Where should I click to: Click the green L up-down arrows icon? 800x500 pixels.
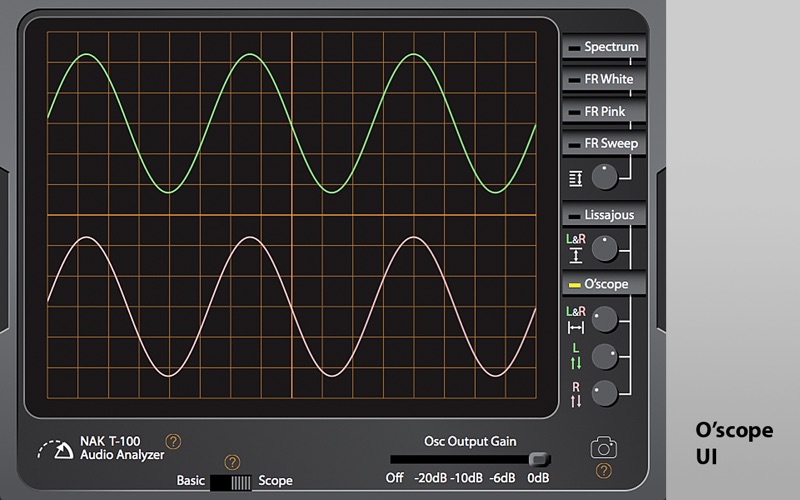(x=576, y=363)
